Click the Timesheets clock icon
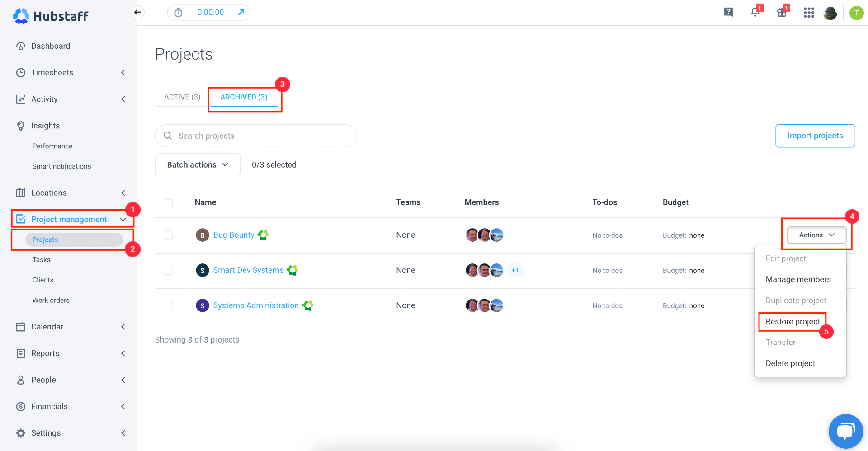The width and height of the screenshot is (868, 451). [x=21, y=73]
